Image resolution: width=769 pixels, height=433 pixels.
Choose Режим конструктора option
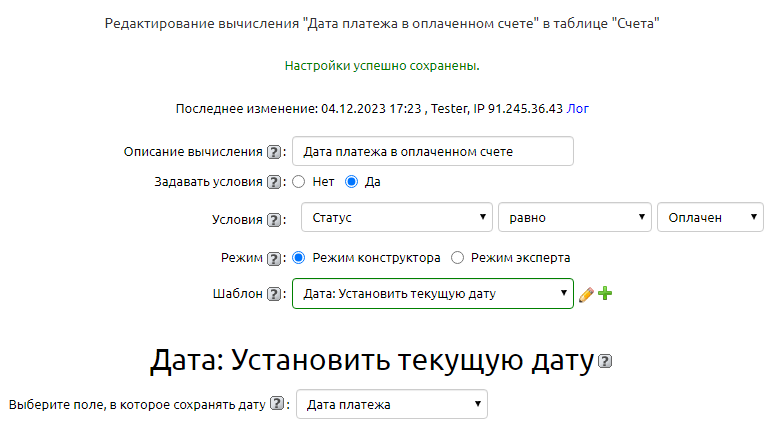(298, 257)
